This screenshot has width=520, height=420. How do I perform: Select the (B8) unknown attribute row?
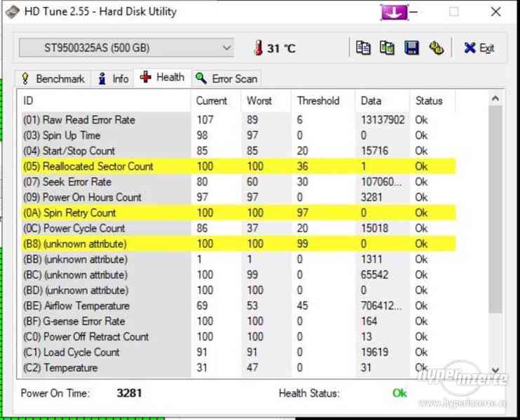(239, 244)
